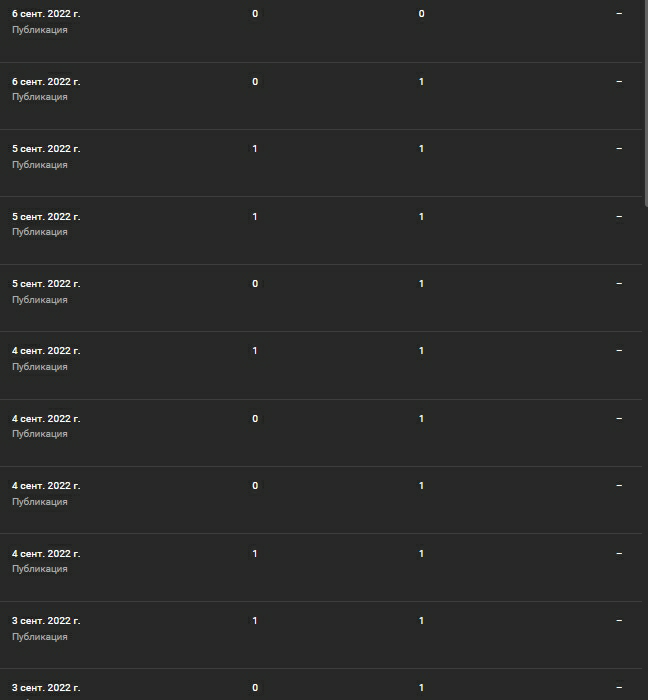Open the topmost 5 сент. 2022 date
648x700 pixels.
(x=46, y=149)
